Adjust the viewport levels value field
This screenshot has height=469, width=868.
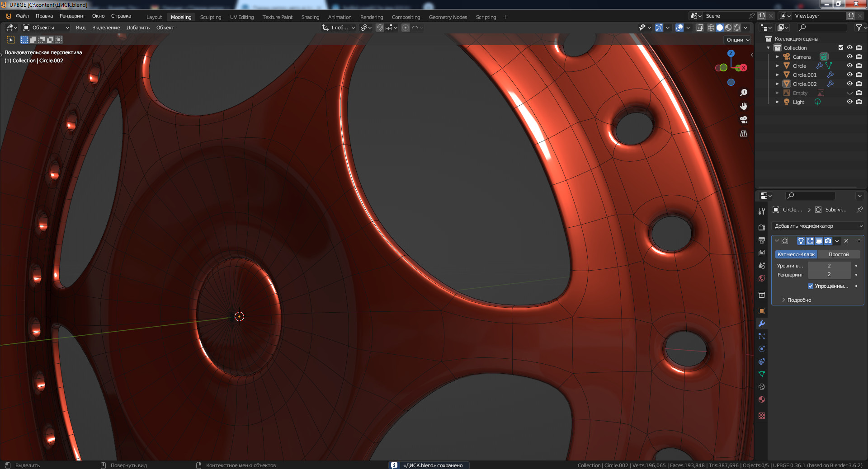tap(829, 266)
